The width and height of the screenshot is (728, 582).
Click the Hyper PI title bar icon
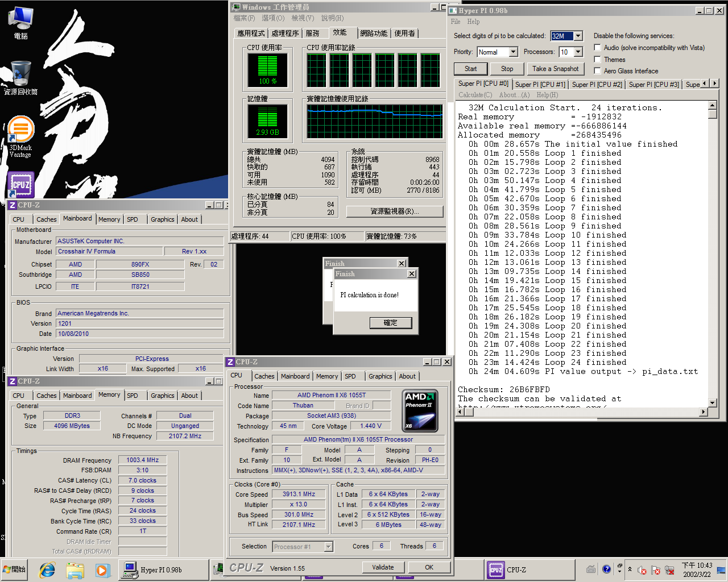coord(453,10)
